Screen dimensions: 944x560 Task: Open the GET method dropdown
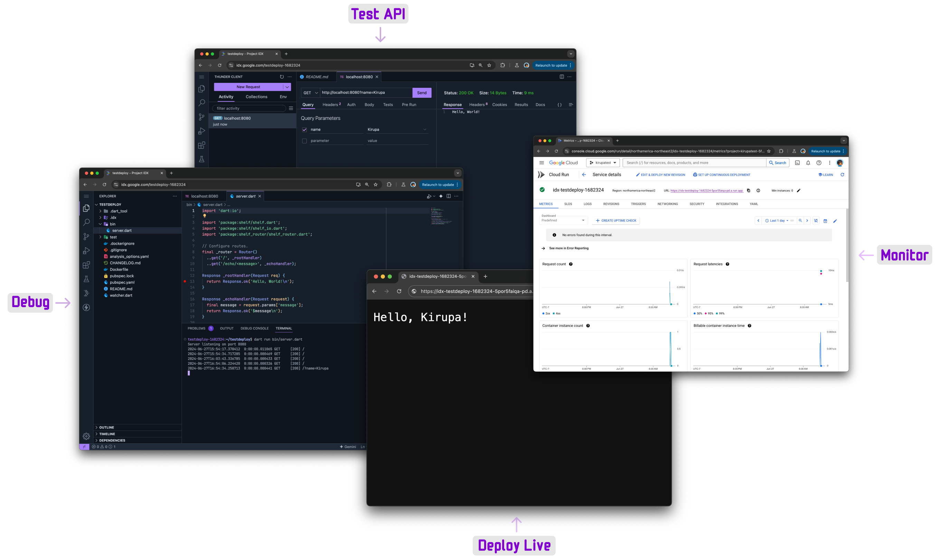tap(311, 93)
